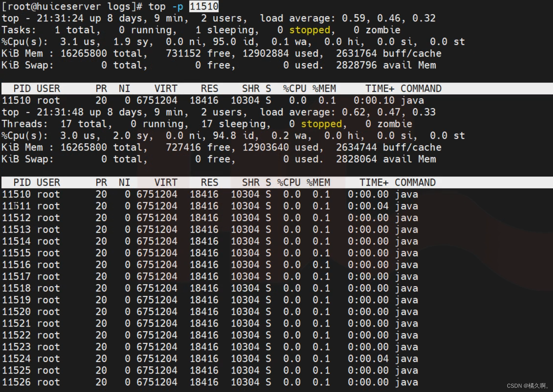The height and width of the screenshot is (392, 553).
Task: Click load average value 0.59
Action: pos(353,18)
